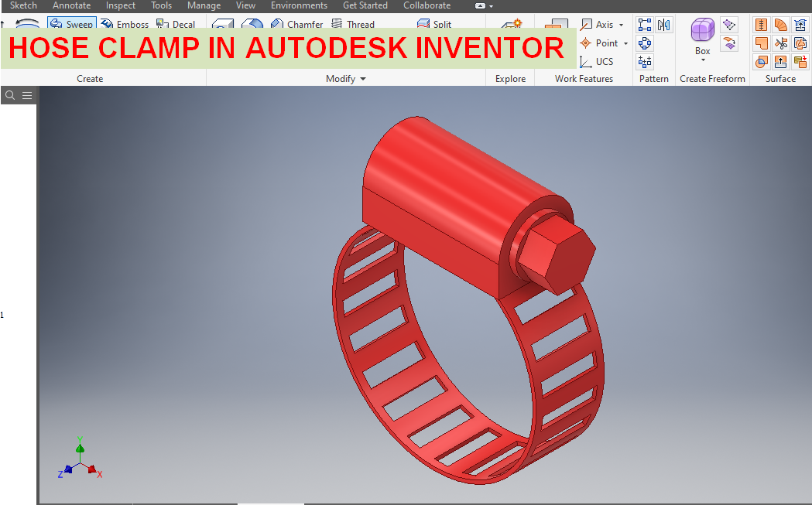Click the Stitch surface icon
812x505 pixels.
coord(761,25)
